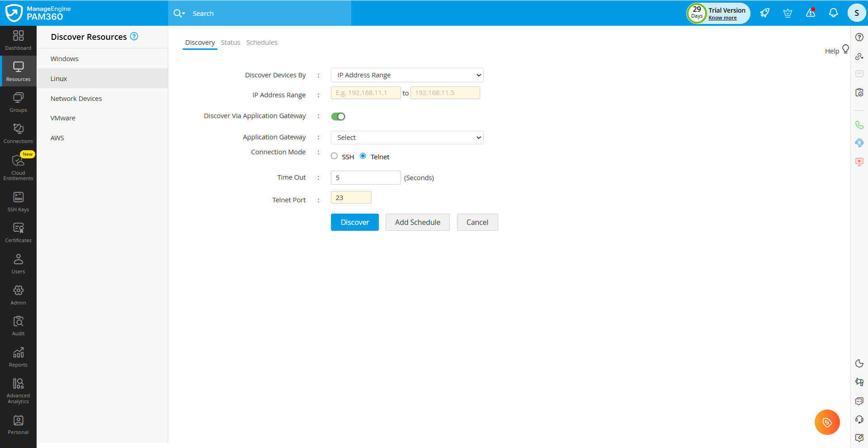Switch to the Schedules tab

click(262, 43)
